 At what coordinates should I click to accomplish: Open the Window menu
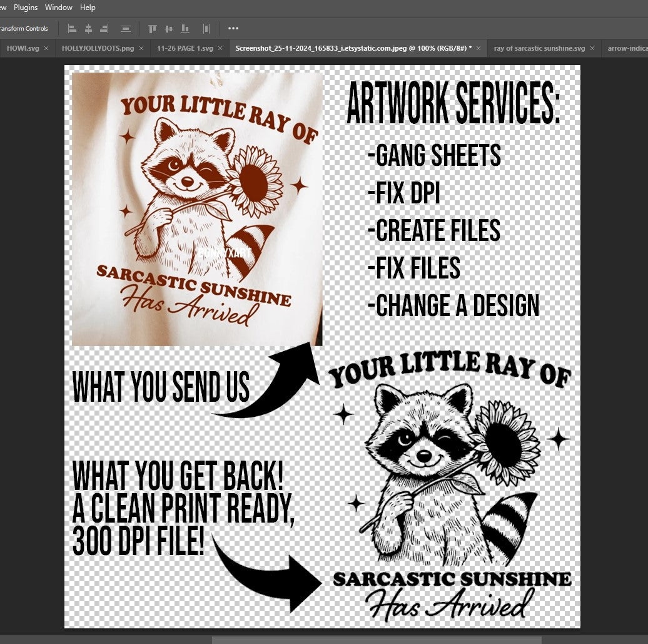coord(59,8)
